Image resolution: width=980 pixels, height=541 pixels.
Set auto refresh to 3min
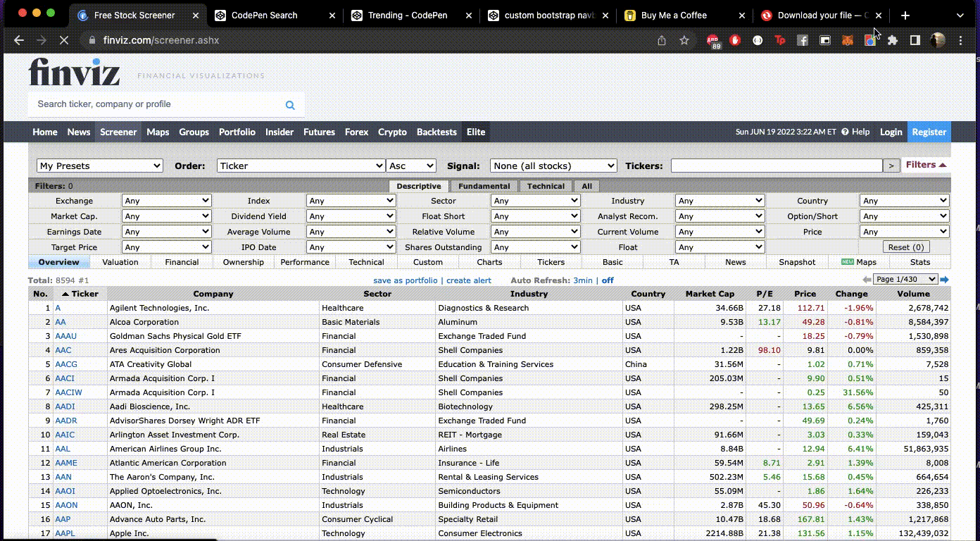(x=583, y=280)
